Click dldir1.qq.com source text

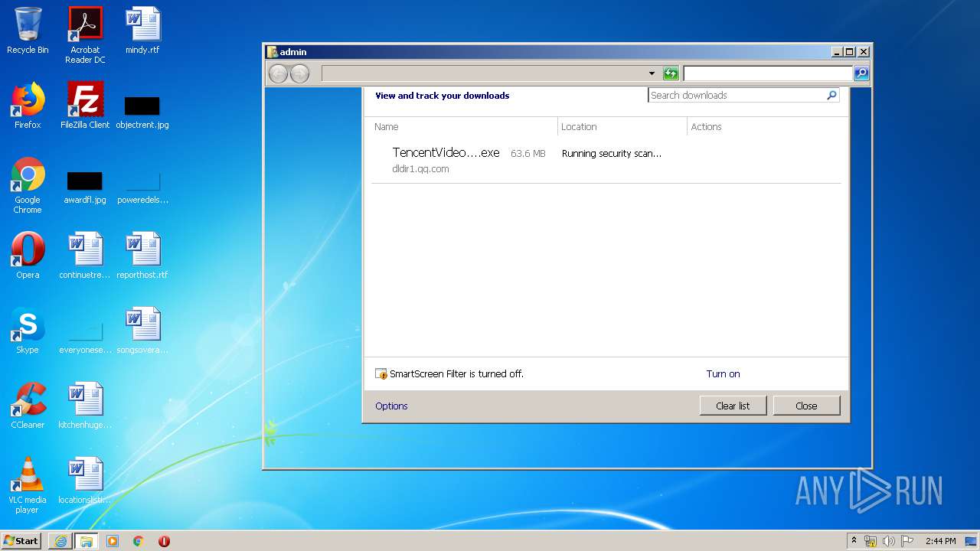coord(420,169)
